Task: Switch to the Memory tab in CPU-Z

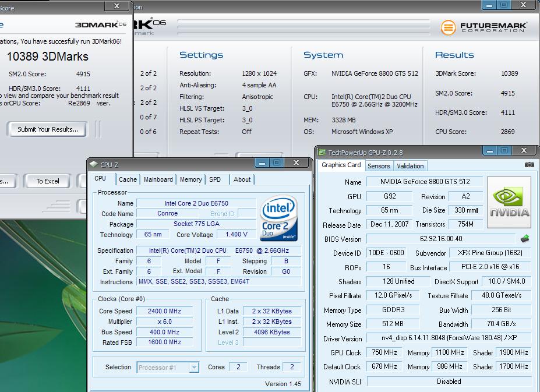Action: coord(191,179)
